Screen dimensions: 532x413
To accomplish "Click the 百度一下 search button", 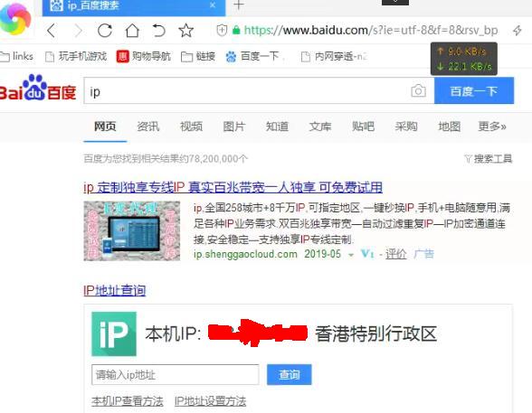I will click(474, 90).
